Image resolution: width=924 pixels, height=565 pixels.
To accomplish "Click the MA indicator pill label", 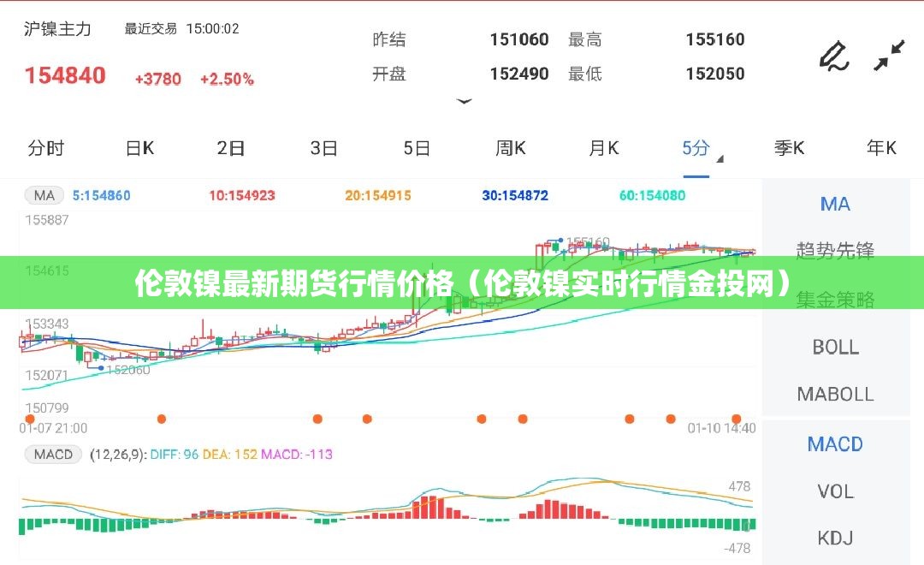I will point(44,195).
